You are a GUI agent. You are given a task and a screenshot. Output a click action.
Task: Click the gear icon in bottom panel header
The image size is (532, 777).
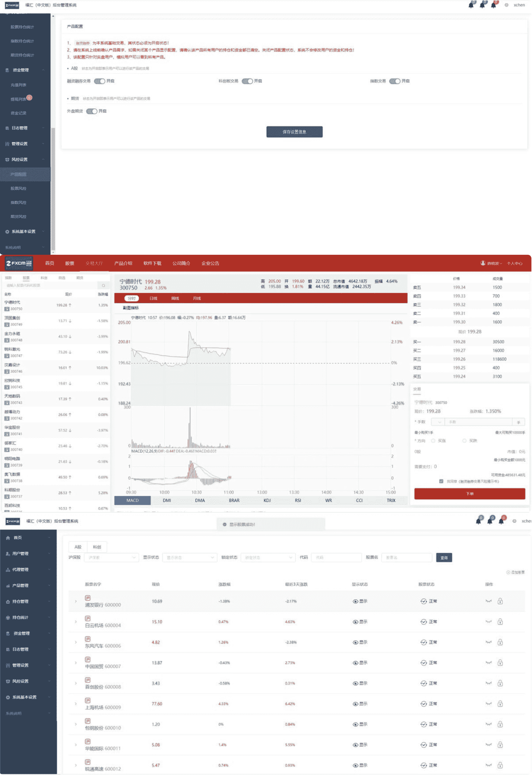coord(514,521)
